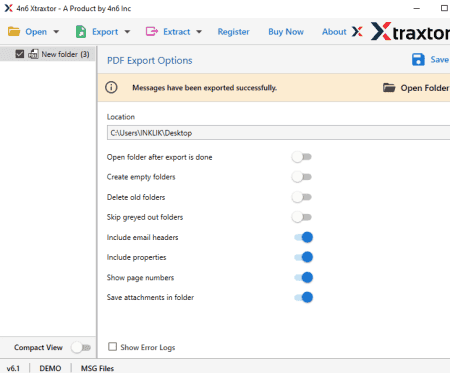Enable Open folder after export is done
The height and width of the screenshot is (373, 450).
[x=302, y=157]
